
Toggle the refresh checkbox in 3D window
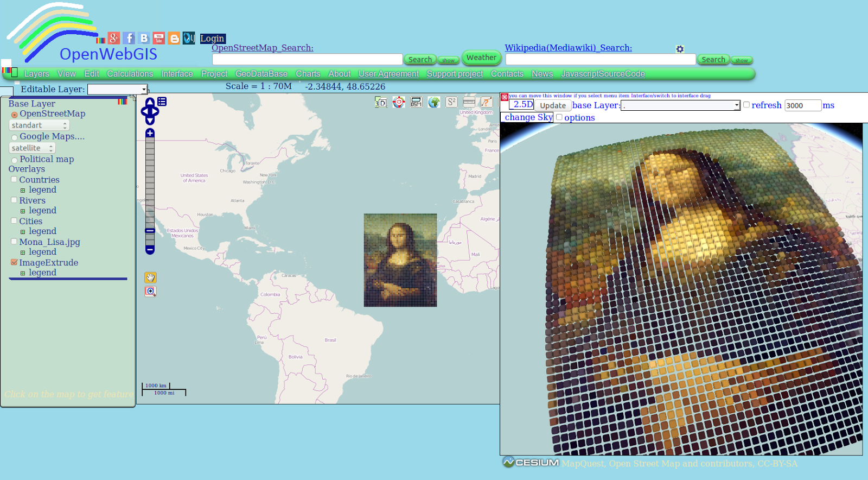(746, 105)
